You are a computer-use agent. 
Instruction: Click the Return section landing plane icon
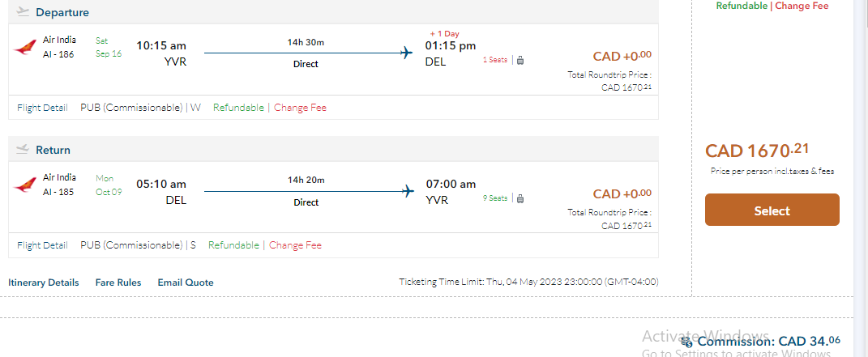coord(23,150)
